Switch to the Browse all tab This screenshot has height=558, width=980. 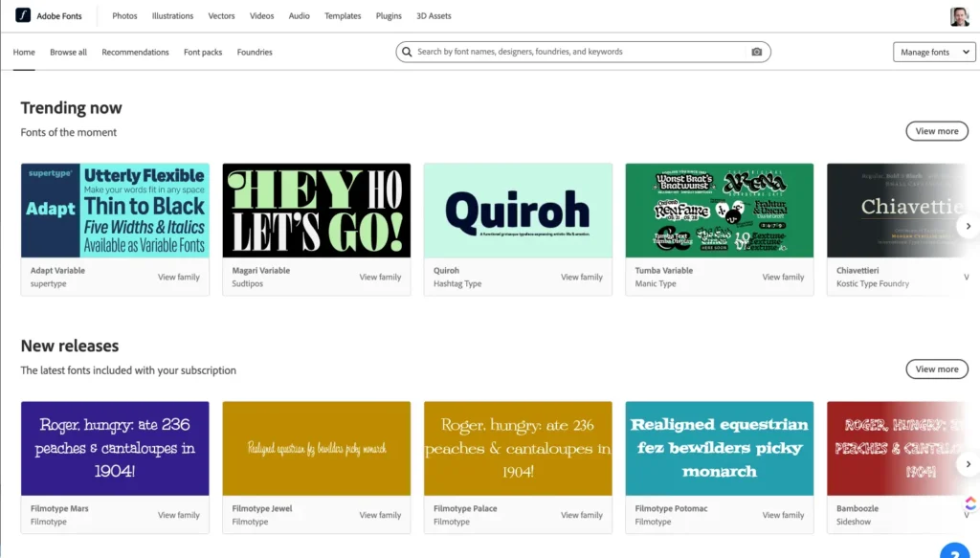(x=68, y=52)
